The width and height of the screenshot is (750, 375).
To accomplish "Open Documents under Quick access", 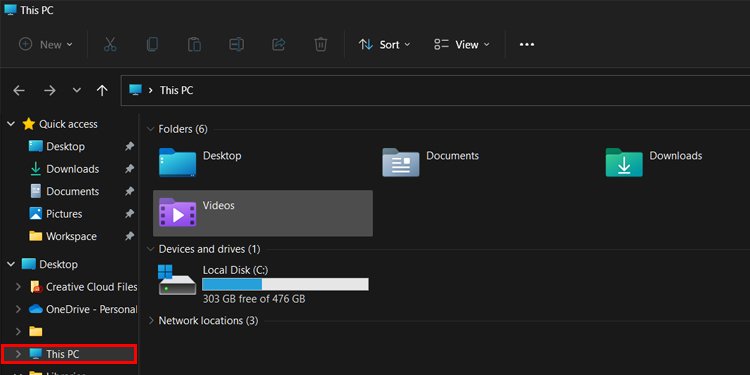I will point(73,191).
